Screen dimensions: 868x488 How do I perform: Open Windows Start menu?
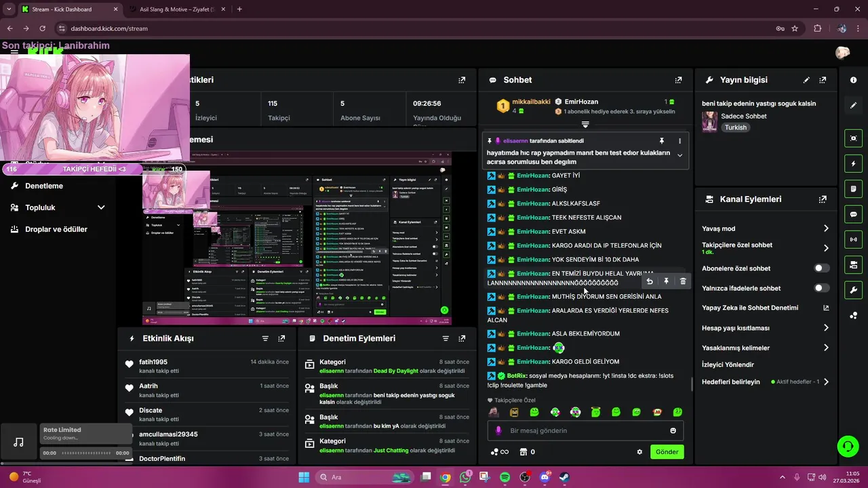click(304, 477)
